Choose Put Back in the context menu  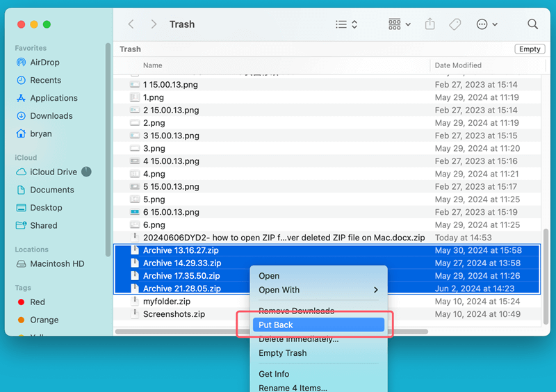(x=318, y=325)
